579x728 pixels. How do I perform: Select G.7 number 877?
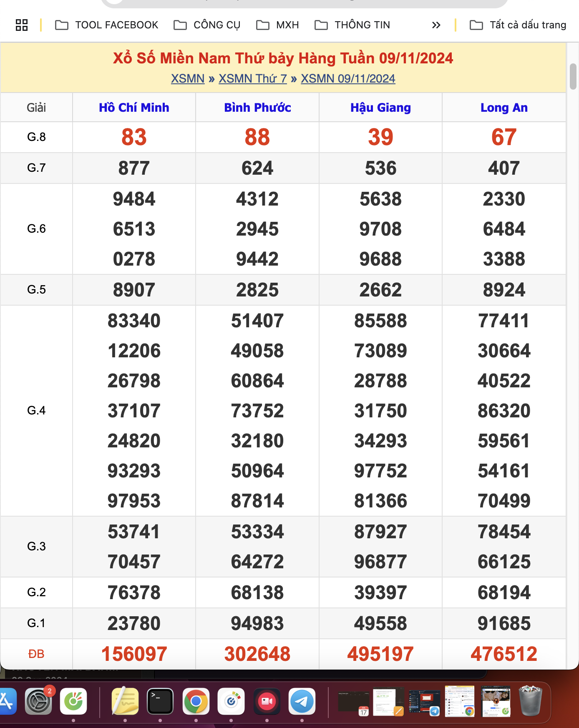[x=134, y=168]
